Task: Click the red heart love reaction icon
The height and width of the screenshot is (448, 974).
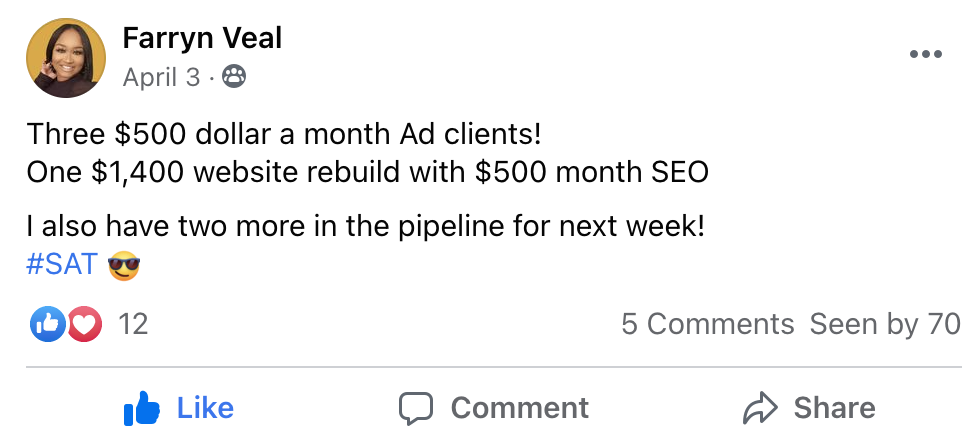Action: click(84, 323)
